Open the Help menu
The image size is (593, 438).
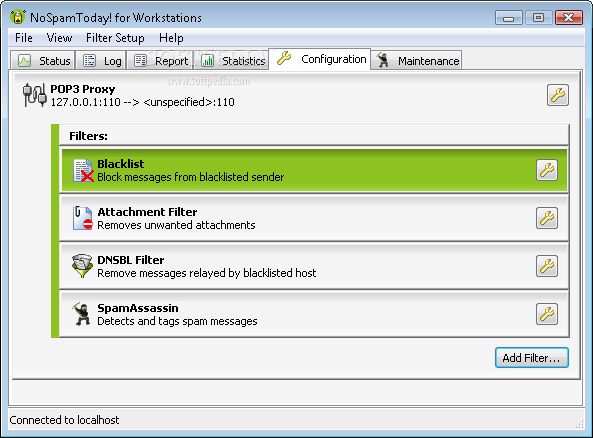click(171, 38)
